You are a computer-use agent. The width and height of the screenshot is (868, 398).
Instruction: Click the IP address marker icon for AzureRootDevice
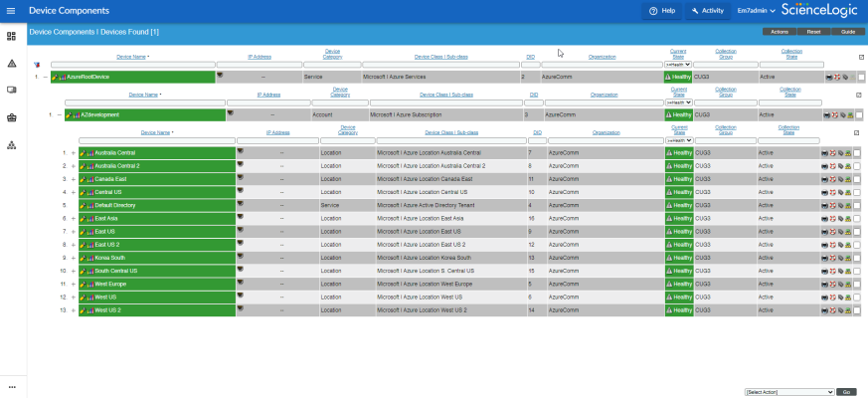(x=221, y=75)
